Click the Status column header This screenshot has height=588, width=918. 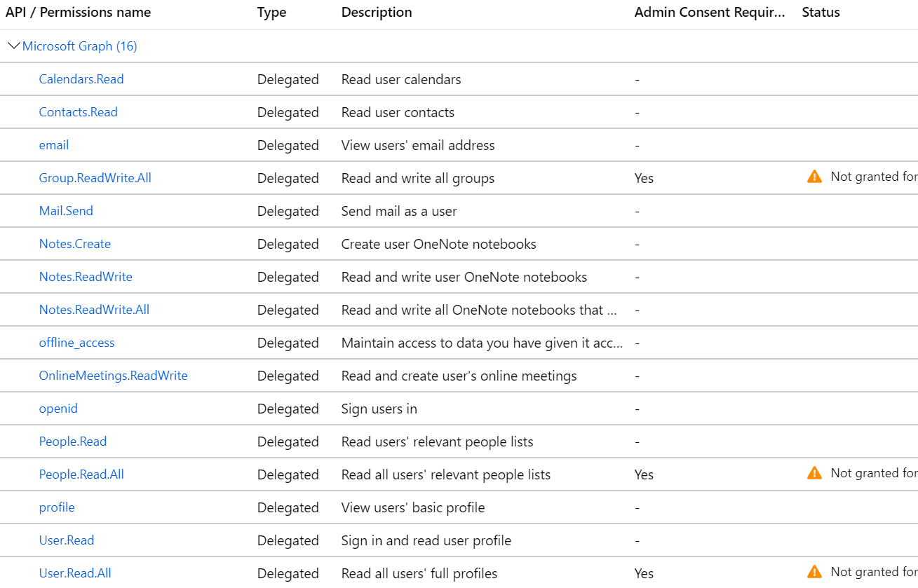[x=821, y=13]
